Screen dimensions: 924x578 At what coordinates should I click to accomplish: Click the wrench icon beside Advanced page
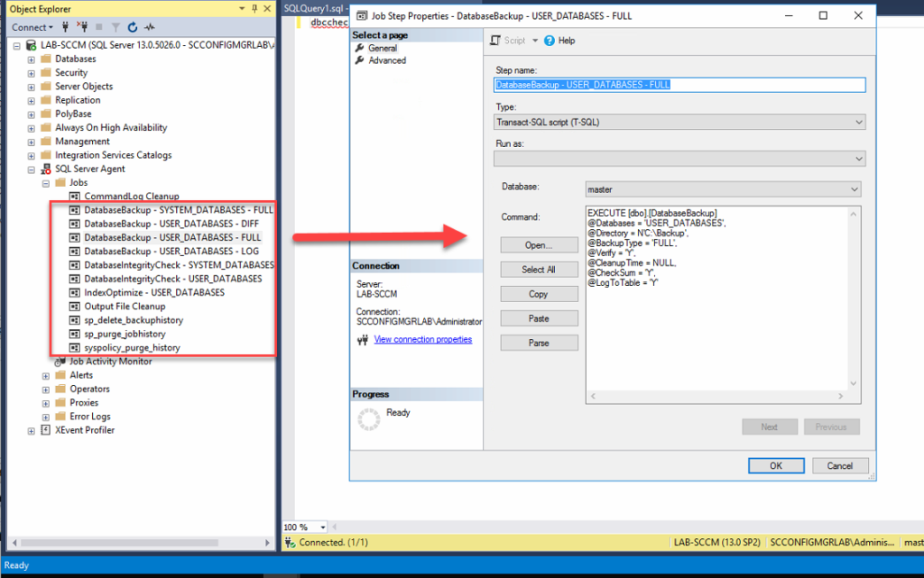tap(359, 60)
